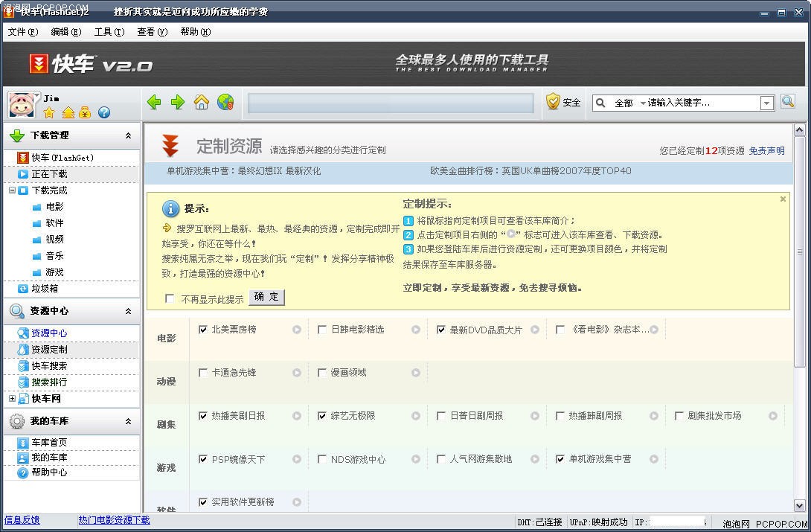811x532 pixels.
Task: Collapse the 我的车库 panel
Action: pos(128,421)
